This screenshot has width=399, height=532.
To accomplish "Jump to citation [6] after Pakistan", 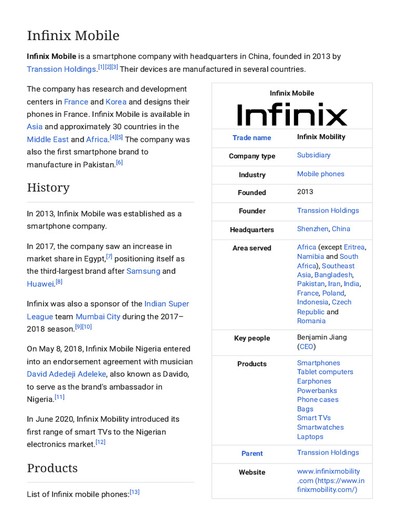I will coord(119,163).
